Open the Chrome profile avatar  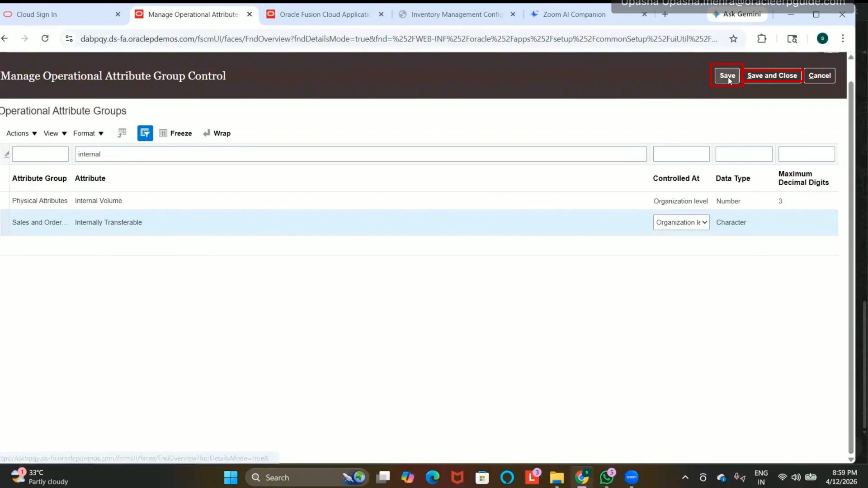click(822, 39)
